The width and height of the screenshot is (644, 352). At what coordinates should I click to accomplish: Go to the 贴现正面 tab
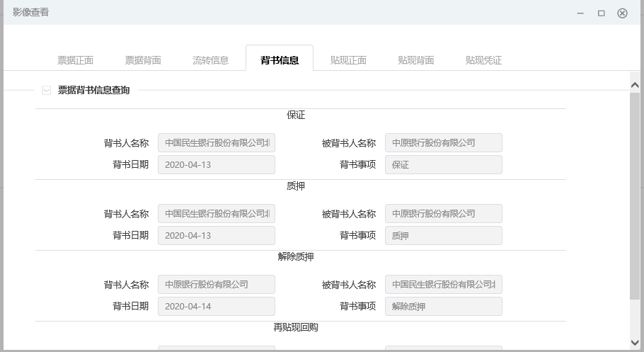(x=348, y=60)
